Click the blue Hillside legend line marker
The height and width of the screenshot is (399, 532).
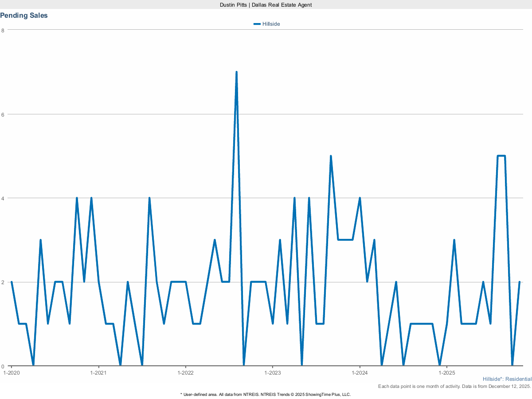(257, 23)
